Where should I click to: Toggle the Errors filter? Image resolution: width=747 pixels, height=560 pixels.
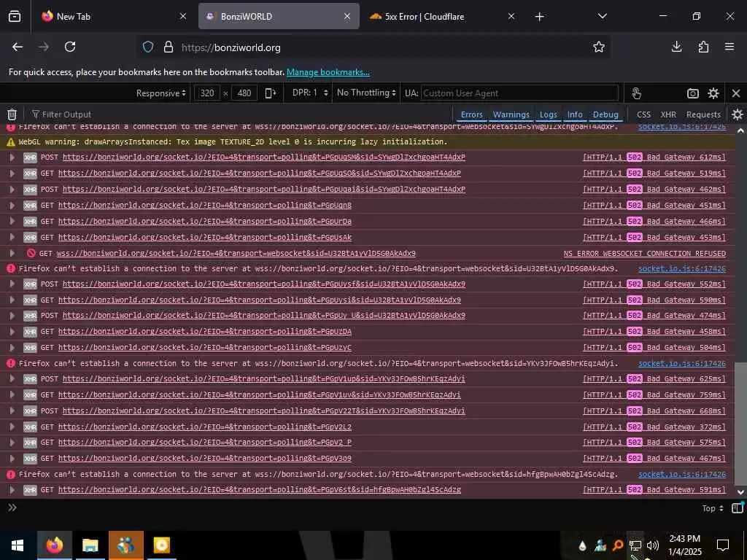tap(472, 114)
